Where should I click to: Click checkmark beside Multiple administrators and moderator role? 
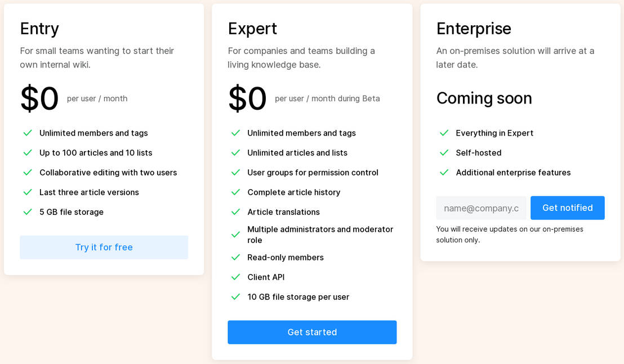tap(235, 235)
